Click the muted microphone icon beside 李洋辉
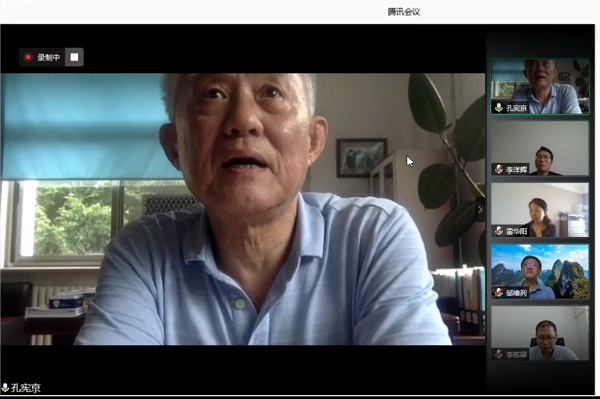Image resolution: width=600 pixels, height=399 pixels. pos(499,169)
